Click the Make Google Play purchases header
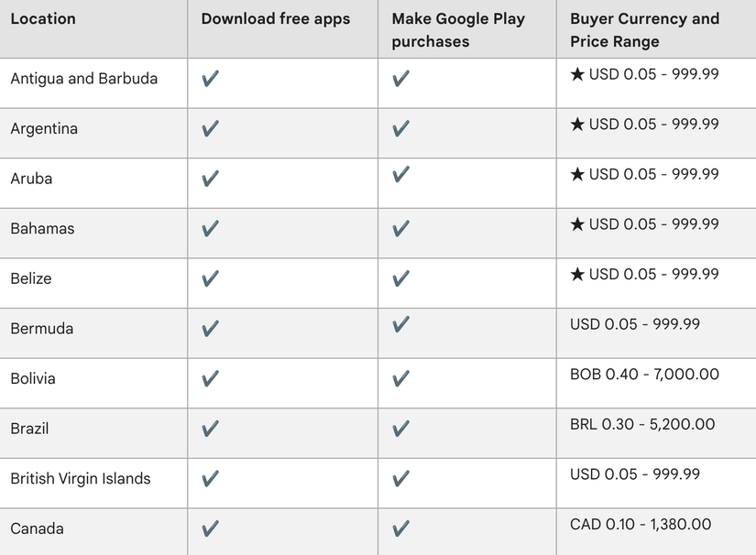The image size is (756, 555). [x=458, y=30]
